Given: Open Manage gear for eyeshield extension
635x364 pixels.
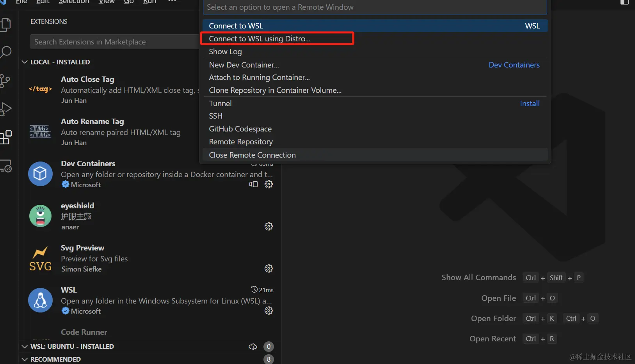Looking at the screenshot, I should click(x=269, y=226).
